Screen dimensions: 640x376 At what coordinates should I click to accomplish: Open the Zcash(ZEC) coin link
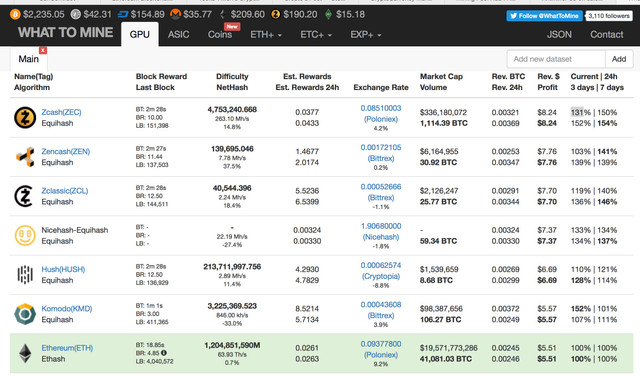61,112
